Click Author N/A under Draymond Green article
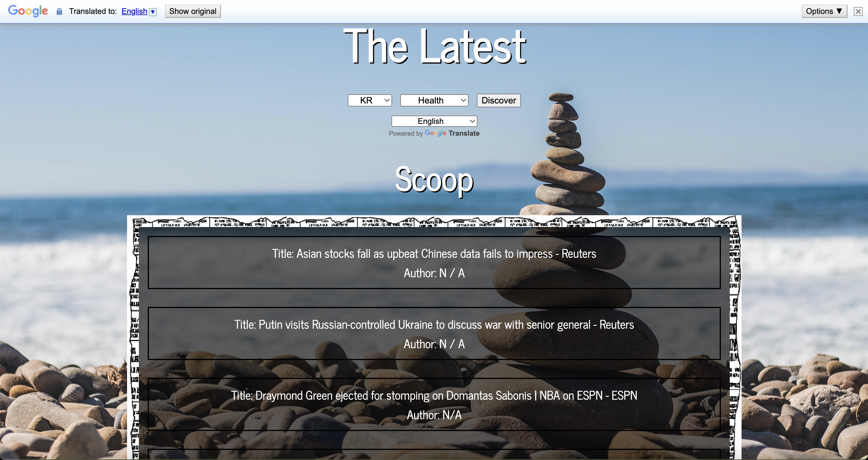Image resolution: width=868 pixels, height=460 pixels. coord(434,415)
